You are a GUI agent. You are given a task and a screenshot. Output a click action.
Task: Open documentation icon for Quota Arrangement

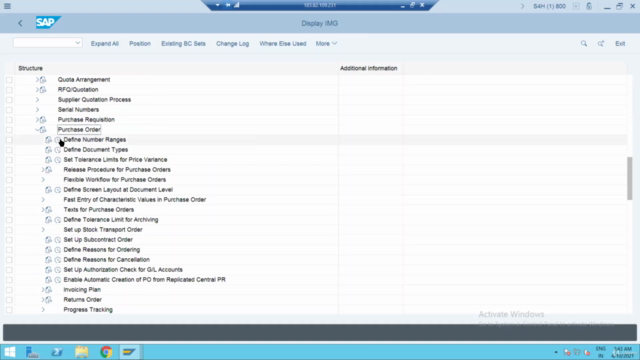click(x=43, y=80)
